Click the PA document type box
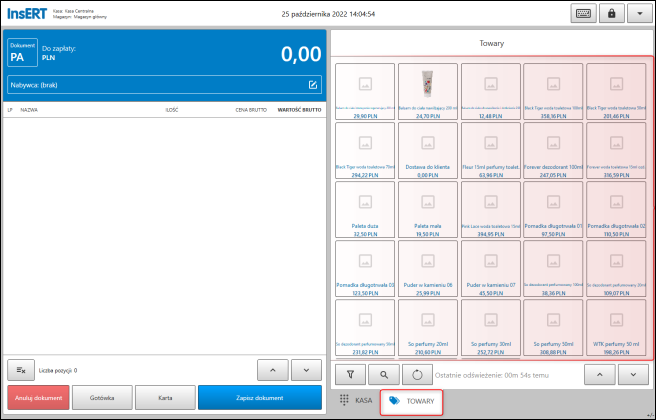Viewport: 656px width, 420px height. (23, 53)
